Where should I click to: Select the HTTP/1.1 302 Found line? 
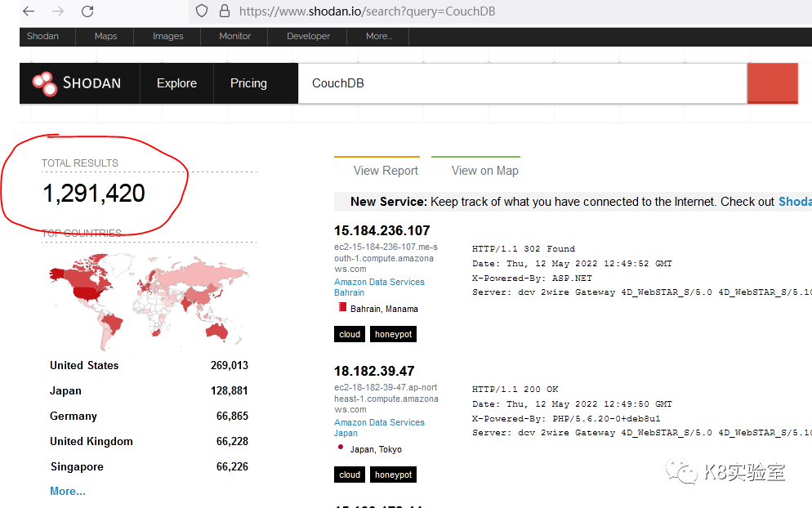click(524, 249)
